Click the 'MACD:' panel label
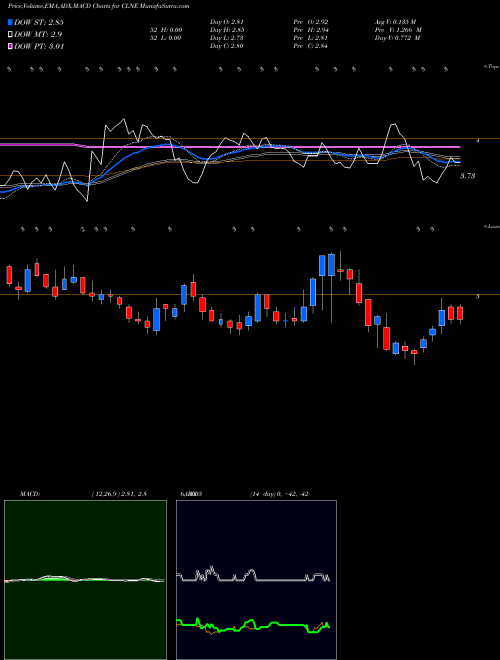 [x=30, y=494]
